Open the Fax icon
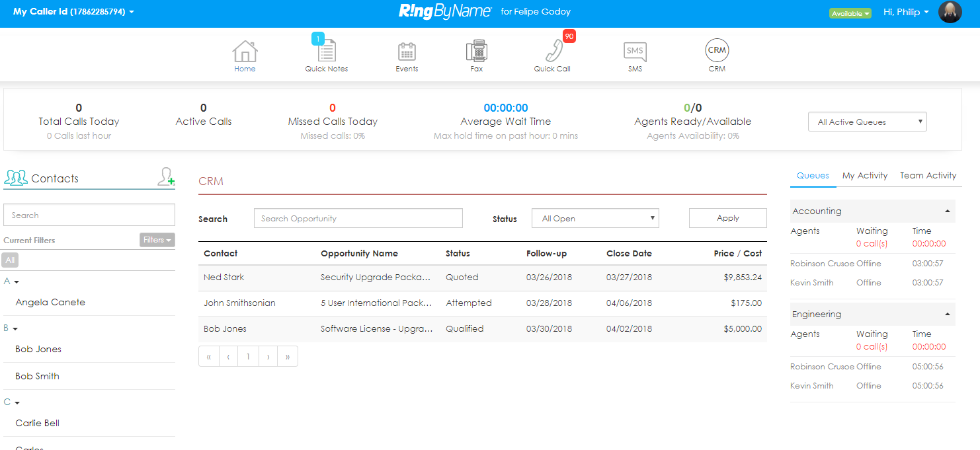 click(477, 51)
